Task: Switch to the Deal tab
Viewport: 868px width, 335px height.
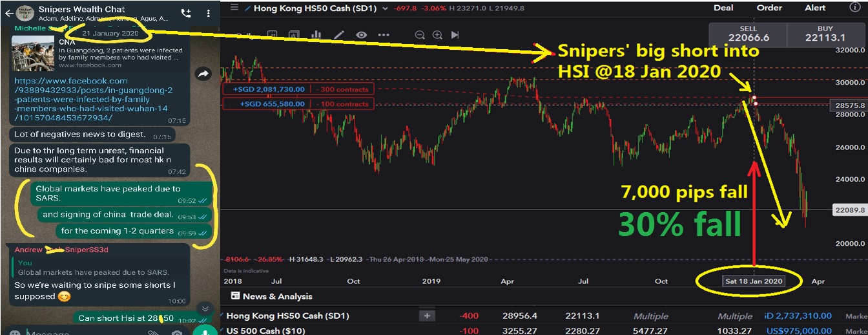Action: [723, 8]
